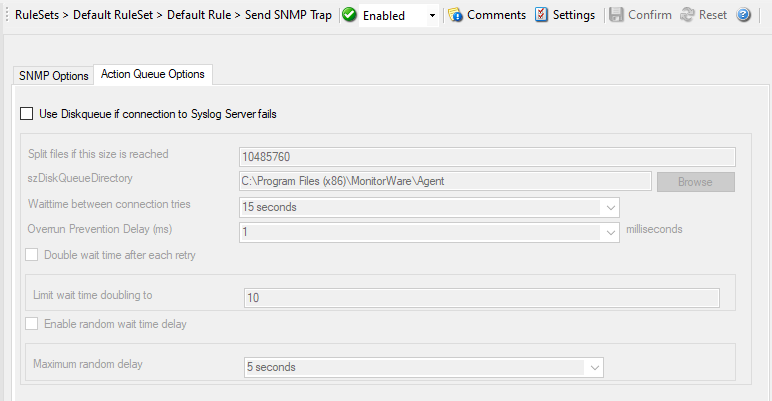Switch to the SNMP Options tab
The width and height of the screenshot is (772, 401).
click(x=54, y=76)
